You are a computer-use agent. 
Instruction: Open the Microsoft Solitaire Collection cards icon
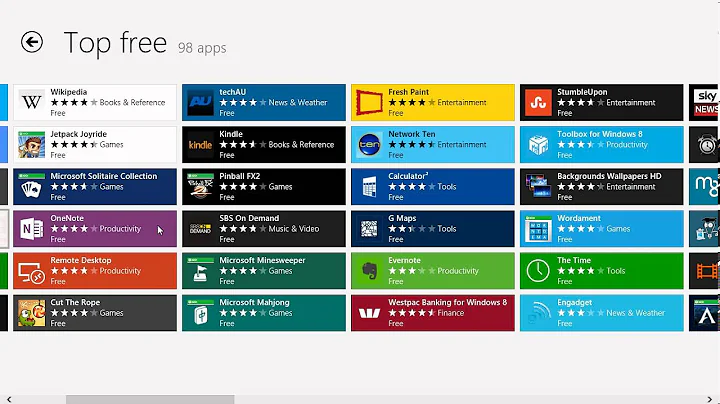(32, 186)
